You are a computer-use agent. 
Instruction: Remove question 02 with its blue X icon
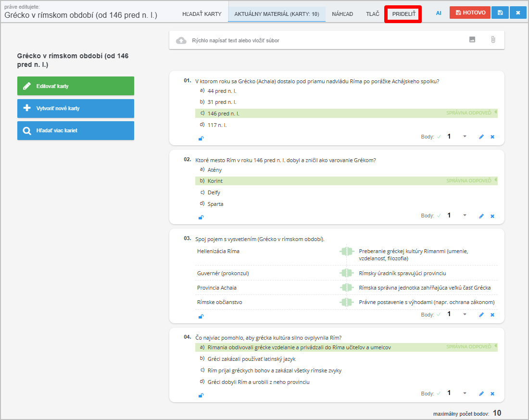coord(492,216)
